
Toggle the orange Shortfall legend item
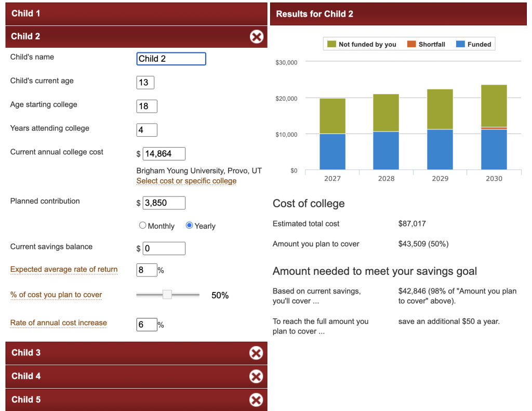(426, 44)
